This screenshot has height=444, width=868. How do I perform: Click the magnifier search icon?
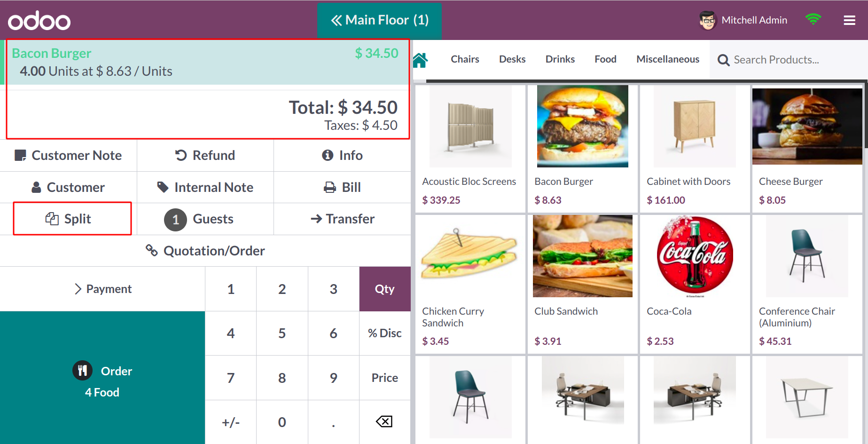click(x=724, y=60)
